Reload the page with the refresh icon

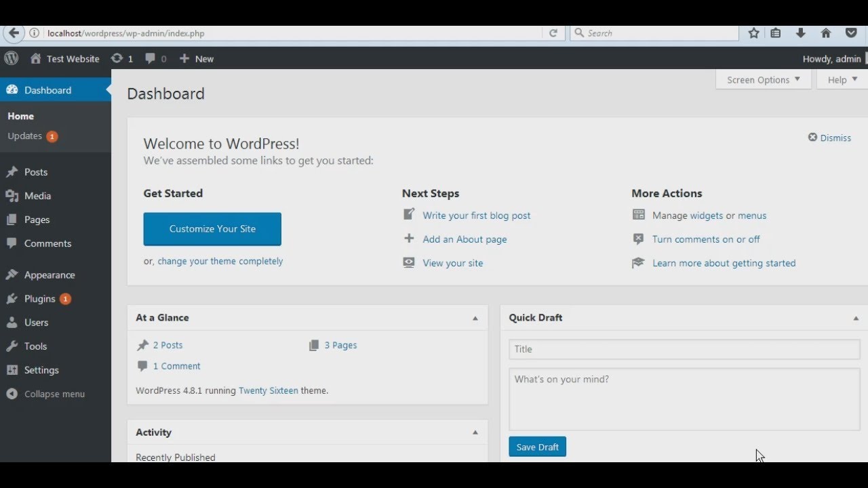[x=553, y=33]
